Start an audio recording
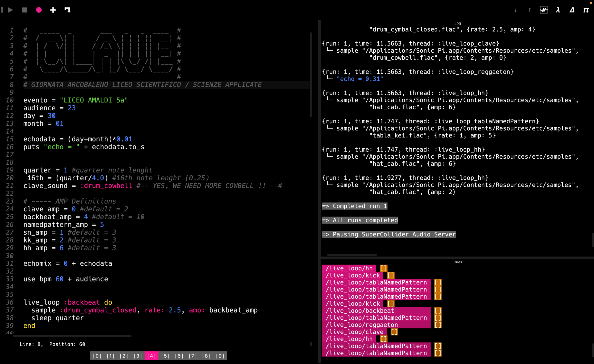The image size is (594, 364). pyautogui.click(x=39, y=10)
